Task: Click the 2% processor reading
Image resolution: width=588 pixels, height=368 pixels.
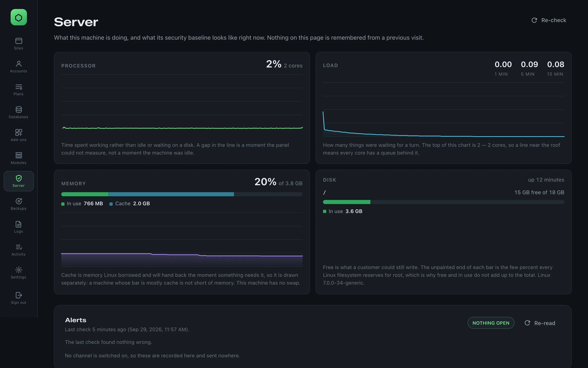Action: tap(274, 64)
